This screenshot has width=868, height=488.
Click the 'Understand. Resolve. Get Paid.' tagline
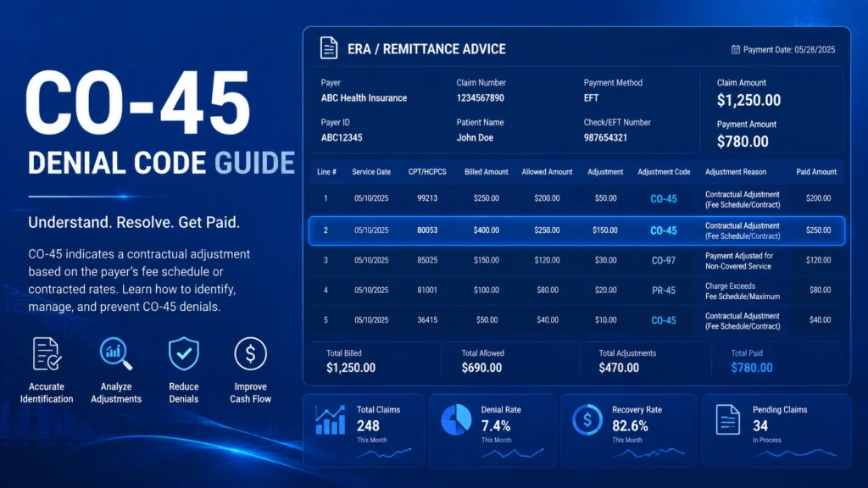tap(134, 223)
